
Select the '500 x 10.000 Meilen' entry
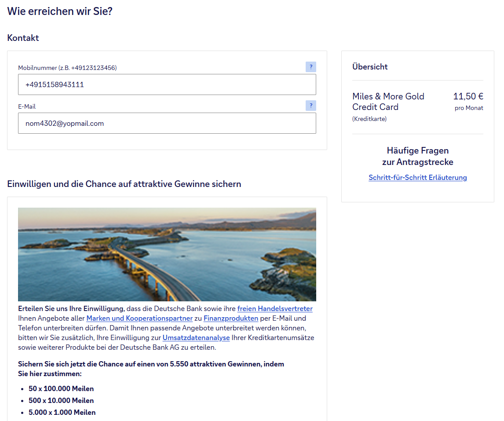tap(61, 401)
